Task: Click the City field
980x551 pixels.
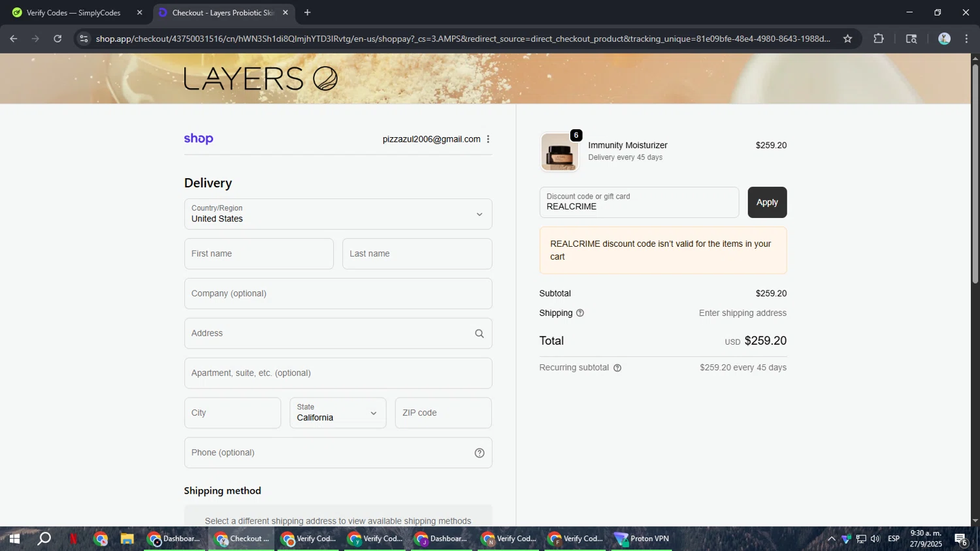Action: 233,413
